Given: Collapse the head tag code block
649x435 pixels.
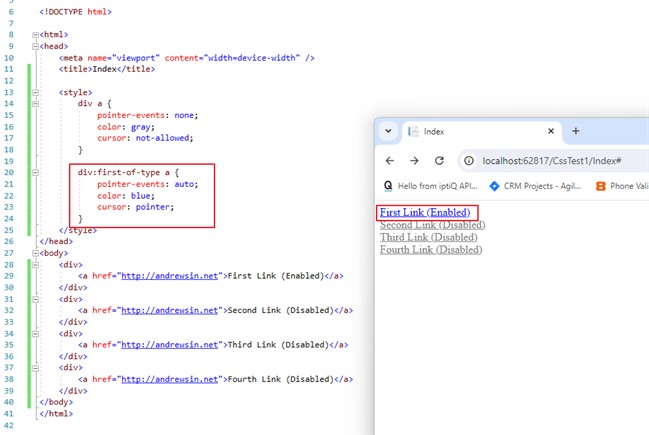Looking at the screenshot, I should (x=36, y=46).
